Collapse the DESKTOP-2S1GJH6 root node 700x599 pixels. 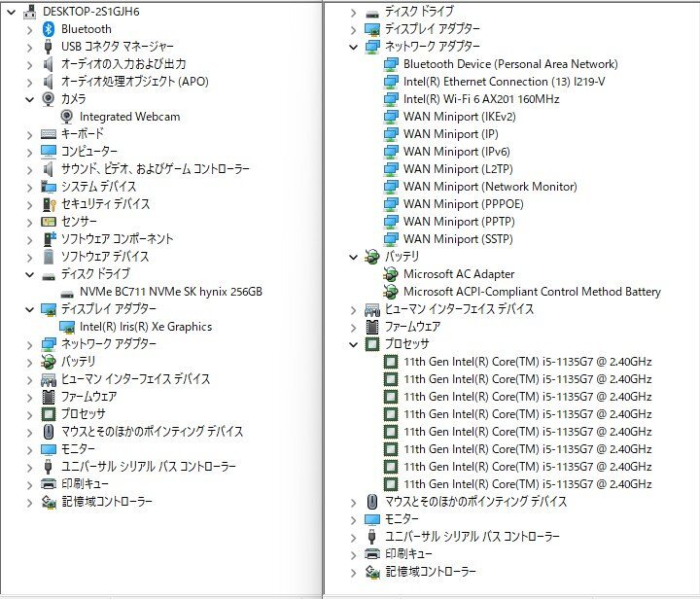click(x=11, y=12)
